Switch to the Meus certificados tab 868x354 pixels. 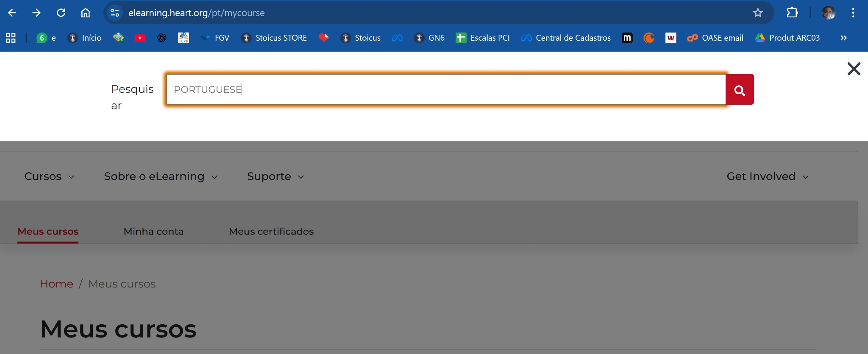click(271, 231)
